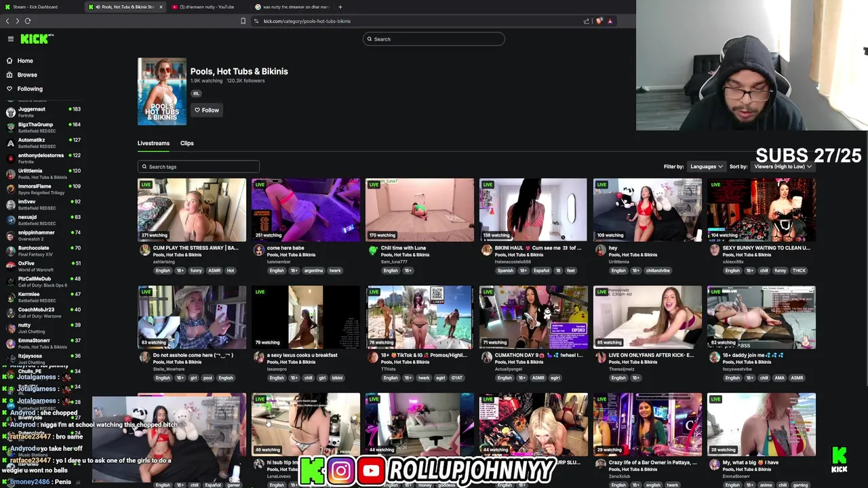
Task: Switch to the Livestreams tab
Action: pyautogui.click(x=153, y=143)
